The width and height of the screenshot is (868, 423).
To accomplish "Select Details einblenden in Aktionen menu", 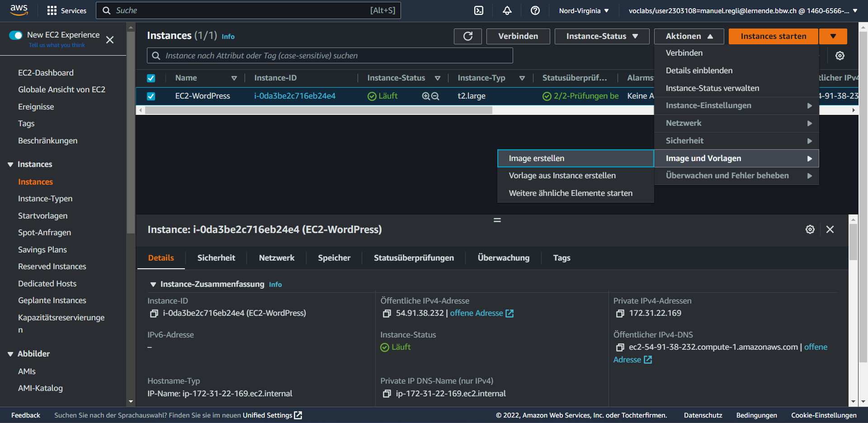I will pyautogui.click(x=736, y=71).
